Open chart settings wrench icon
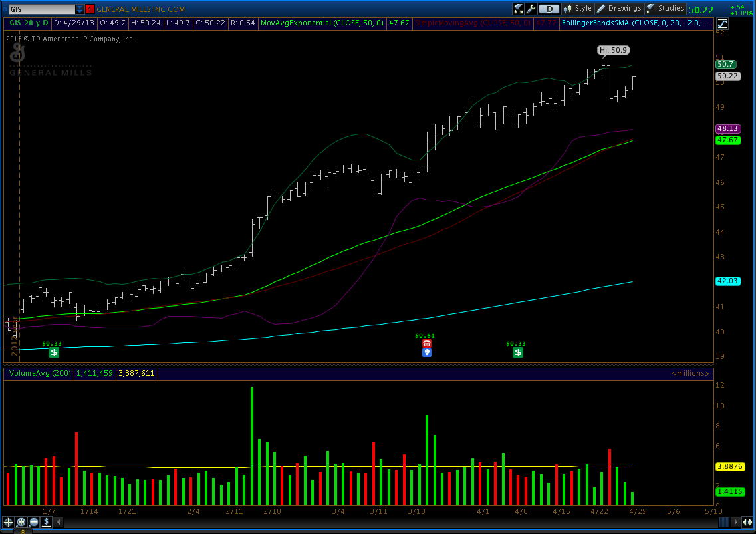Image resolution: width=756 pixels, height=534 pixels. click(531, 9)
